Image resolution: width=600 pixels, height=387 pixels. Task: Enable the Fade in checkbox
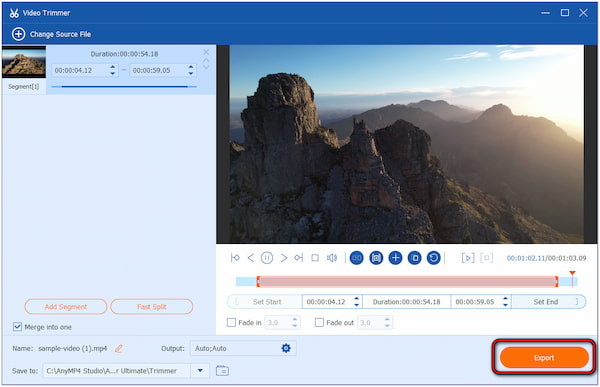click(231, 322)
